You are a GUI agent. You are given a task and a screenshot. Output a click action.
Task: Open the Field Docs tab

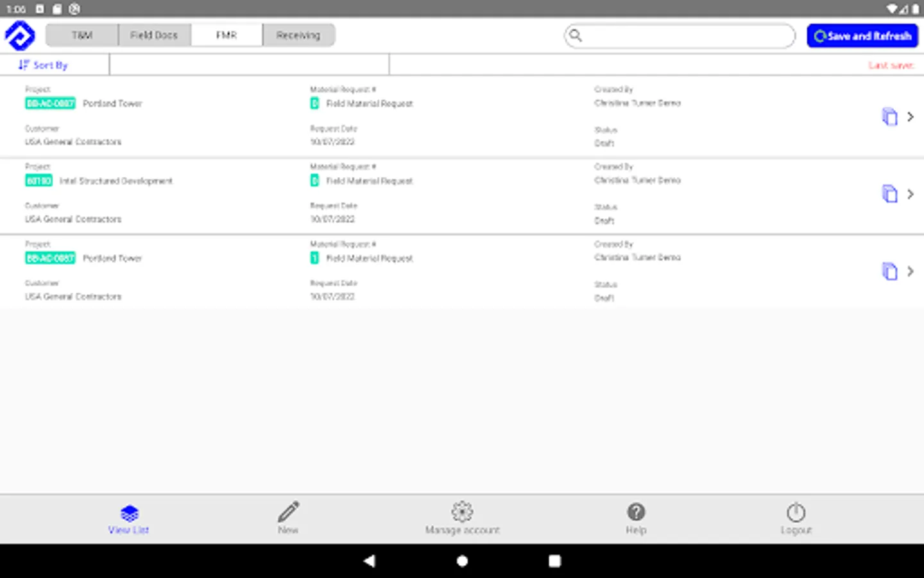pos(154,35)
